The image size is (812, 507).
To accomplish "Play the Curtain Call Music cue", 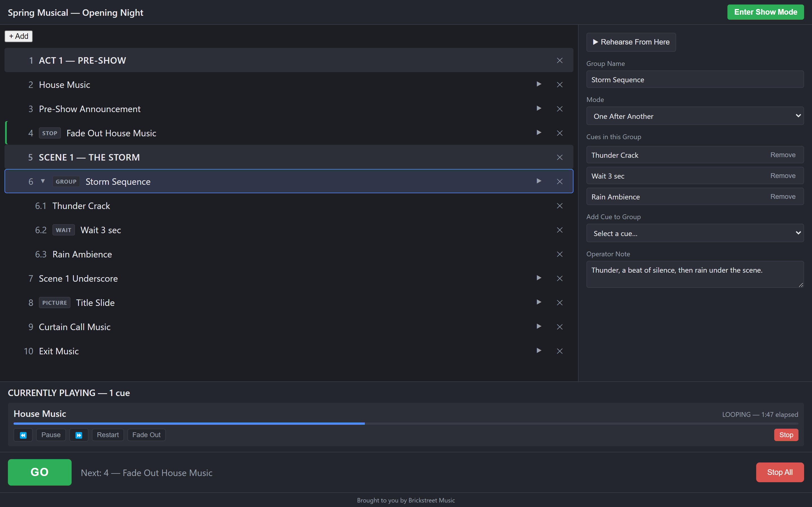I will click(539, 326).
